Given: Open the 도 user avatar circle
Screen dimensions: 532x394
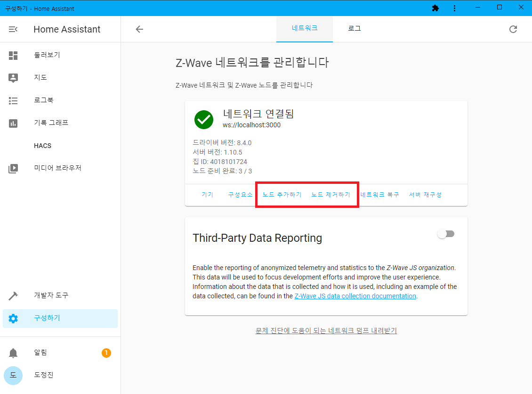Looking at the screenshot, I should pos(13,375).
